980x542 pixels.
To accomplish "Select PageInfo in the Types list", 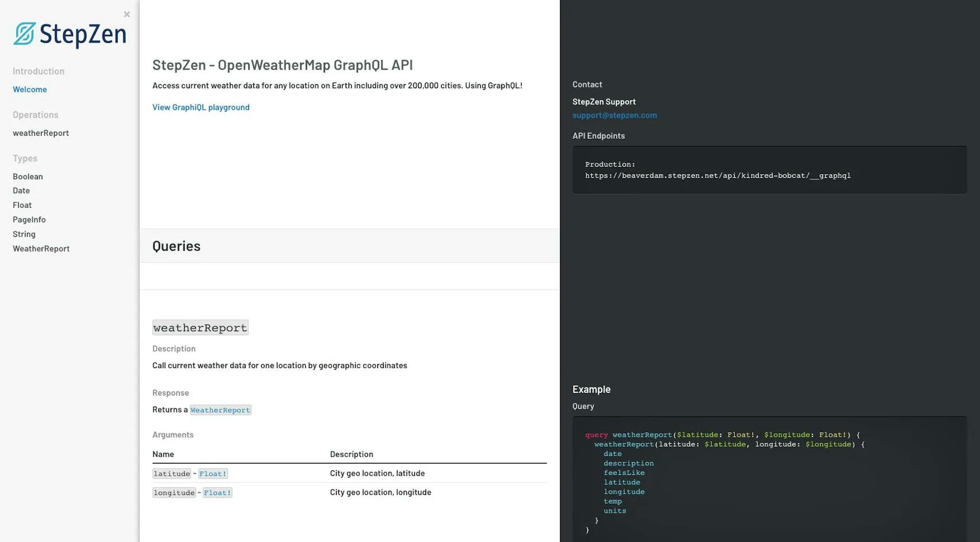I will coord(29,219).
